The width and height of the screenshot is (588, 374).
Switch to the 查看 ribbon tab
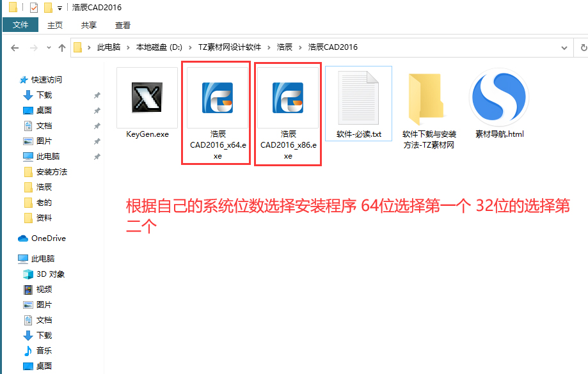[123, 25]
